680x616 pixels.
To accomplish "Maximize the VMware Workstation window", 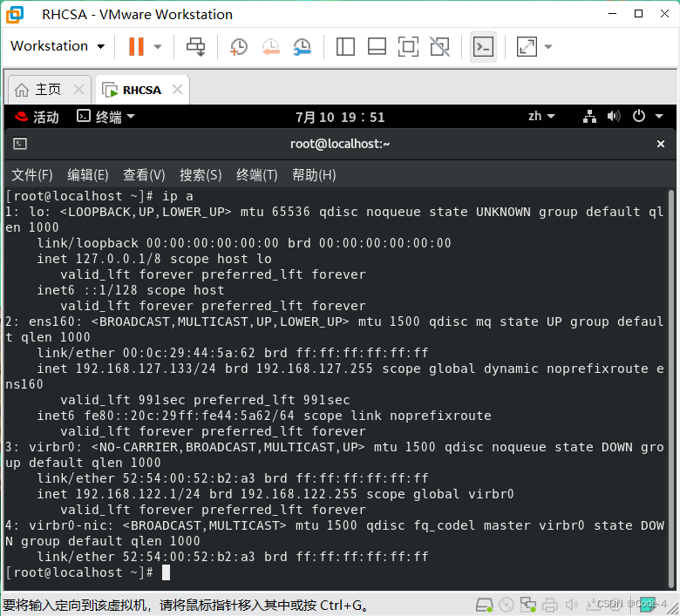I will (x=638, y=14).
